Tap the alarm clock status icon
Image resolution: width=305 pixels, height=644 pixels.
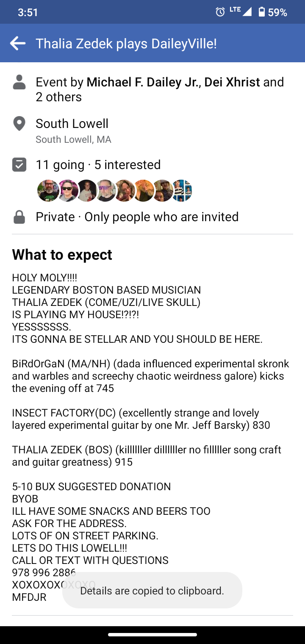click(x=220, y=12)
